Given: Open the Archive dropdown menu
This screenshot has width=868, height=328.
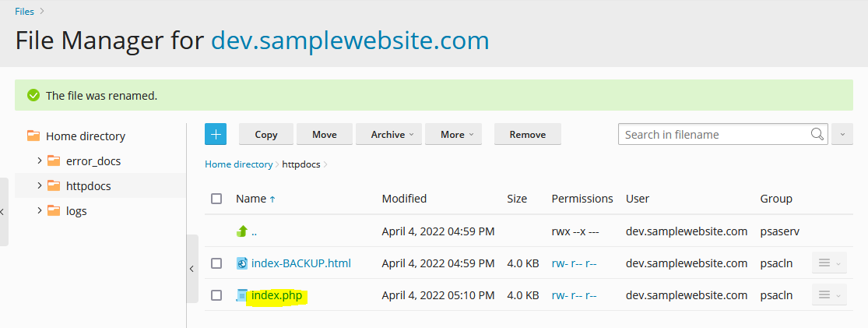Looking at the screenshot, I should click(x=388, y=134).
